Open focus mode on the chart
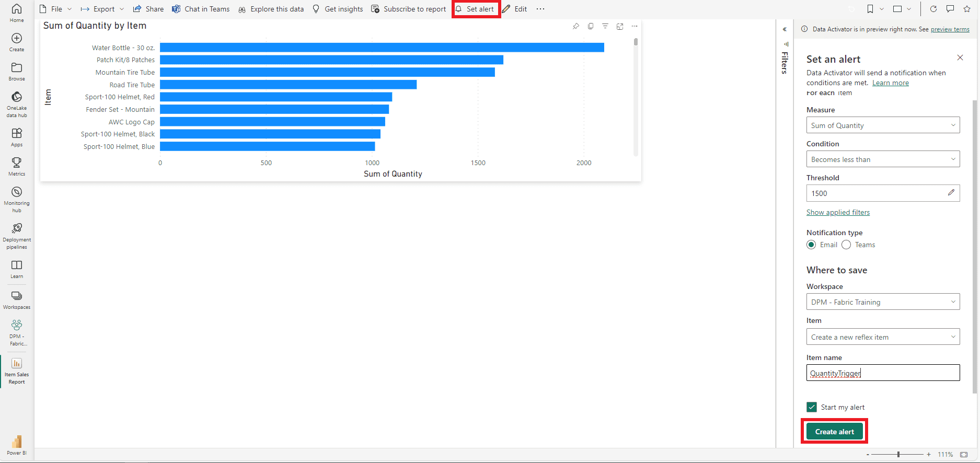980x463 pixels. coord(620,26)
